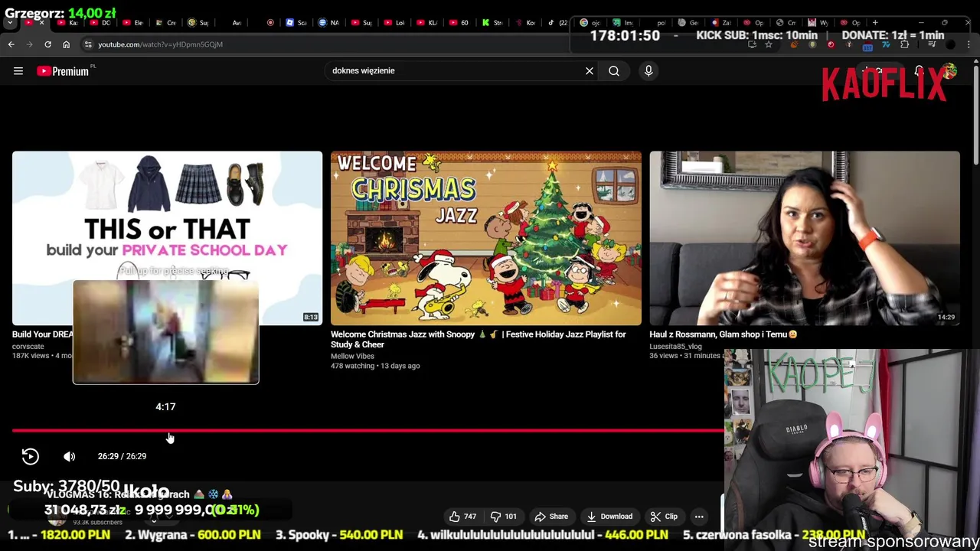Image resolution: width=980 pixels, height=551 pixels.
Task: Open more actions three-dot menu
Action: 699,517
